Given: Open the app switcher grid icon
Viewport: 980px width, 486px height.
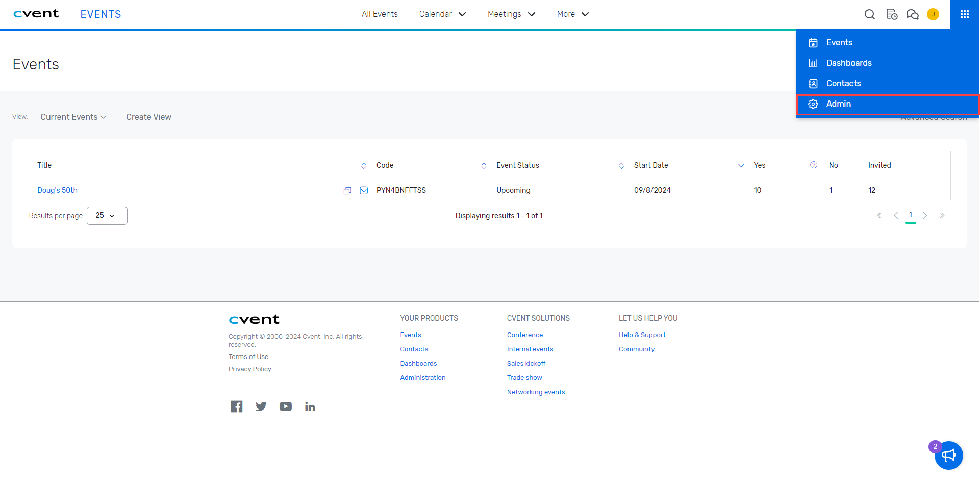Looking at the screenshot, I should click(964, 14).
